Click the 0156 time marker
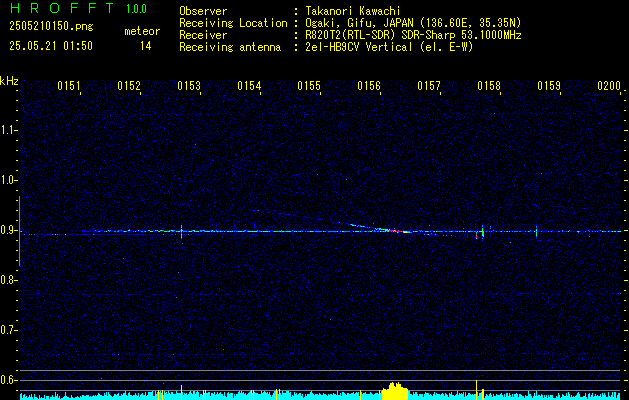Viewport: 629px width, 400px height. tap(369, 86)
